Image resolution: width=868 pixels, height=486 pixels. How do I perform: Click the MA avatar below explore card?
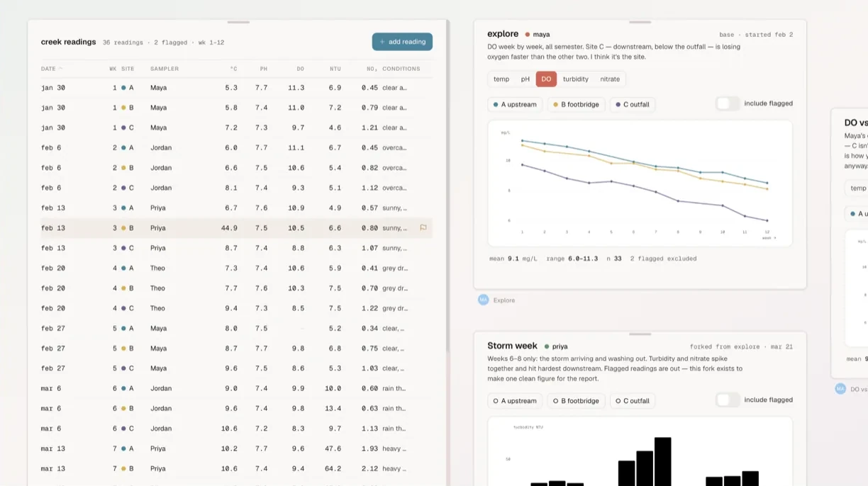pos(484,300)
